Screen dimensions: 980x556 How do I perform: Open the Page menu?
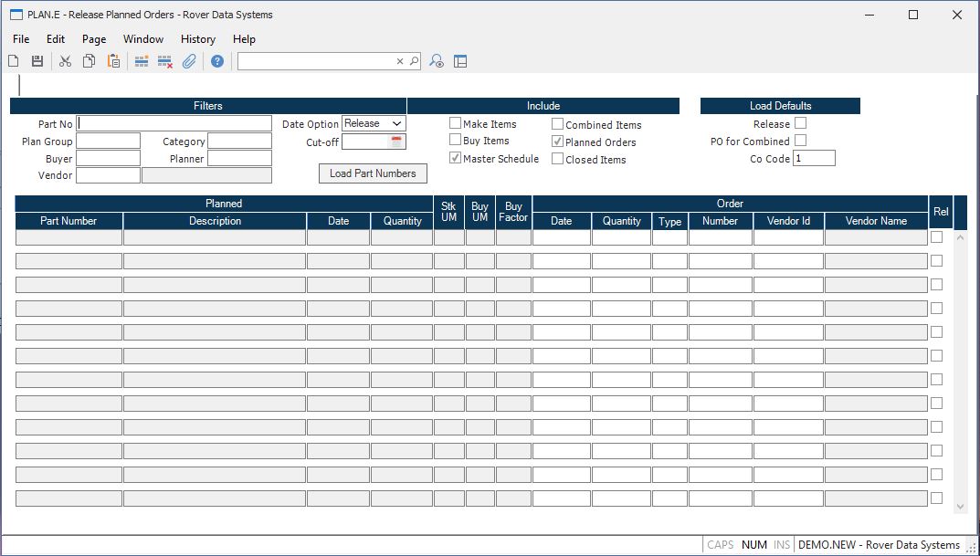(93, 39)
